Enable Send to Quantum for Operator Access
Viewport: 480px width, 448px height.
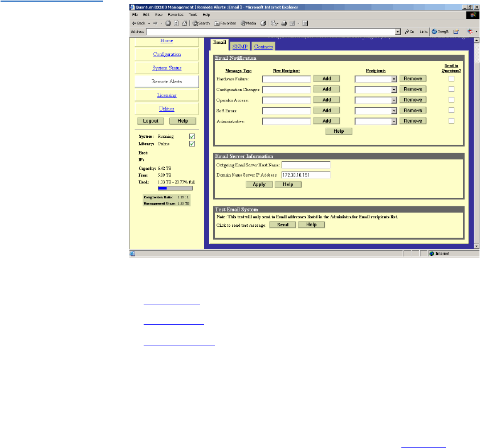pyautogui.click(x=451, y=100)
